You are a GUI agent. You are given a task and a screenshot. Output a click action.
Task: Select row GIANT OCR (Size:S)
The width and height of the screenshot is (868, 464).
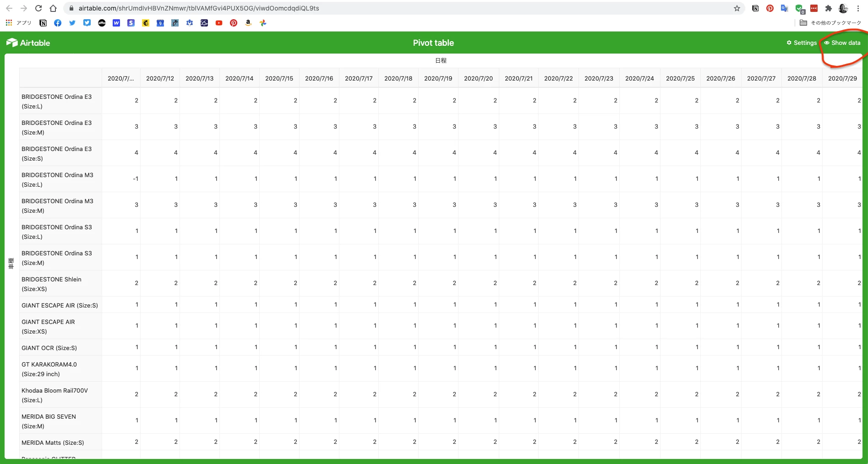pos(60,348)
